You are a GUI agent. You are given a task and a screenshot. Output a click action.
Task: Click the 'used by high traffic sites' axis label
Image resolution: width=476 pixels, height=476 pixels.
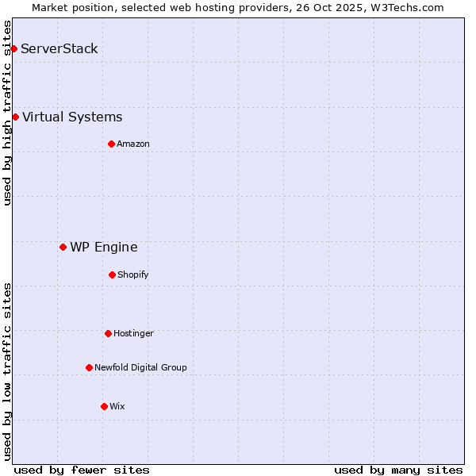pyautogui.click(x=7, y=113)
